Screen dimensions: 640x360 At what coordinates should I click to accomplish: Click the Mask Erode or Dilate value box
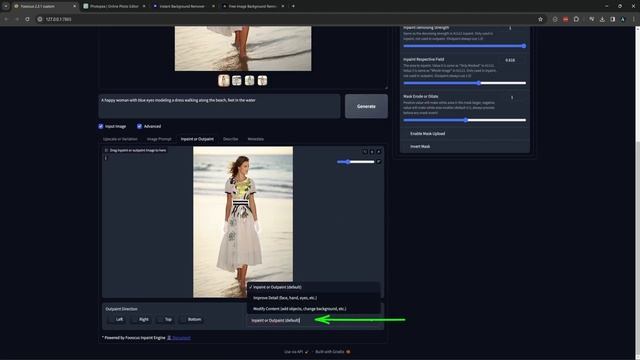[513, 97]
